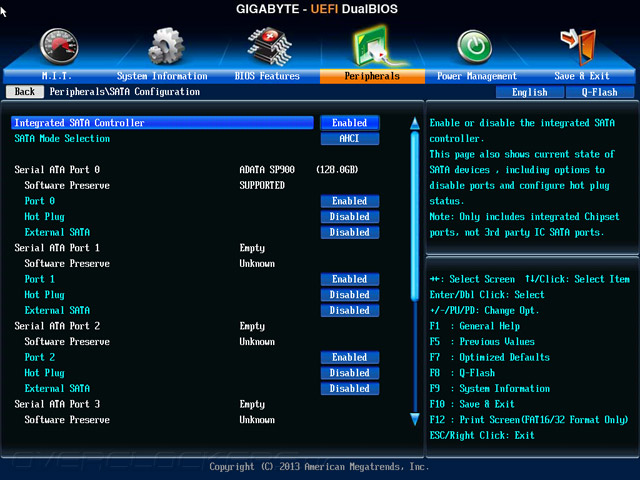Click the Serial ATA Port 0 row label
The width and height of the screenshot is (640, 480).
(x=57, y=169)
